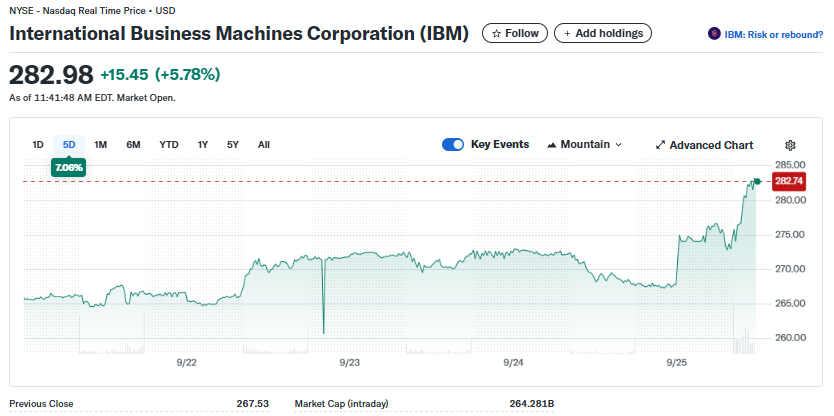
Task: Click the current price dot on chart
Action: (757, 181)
